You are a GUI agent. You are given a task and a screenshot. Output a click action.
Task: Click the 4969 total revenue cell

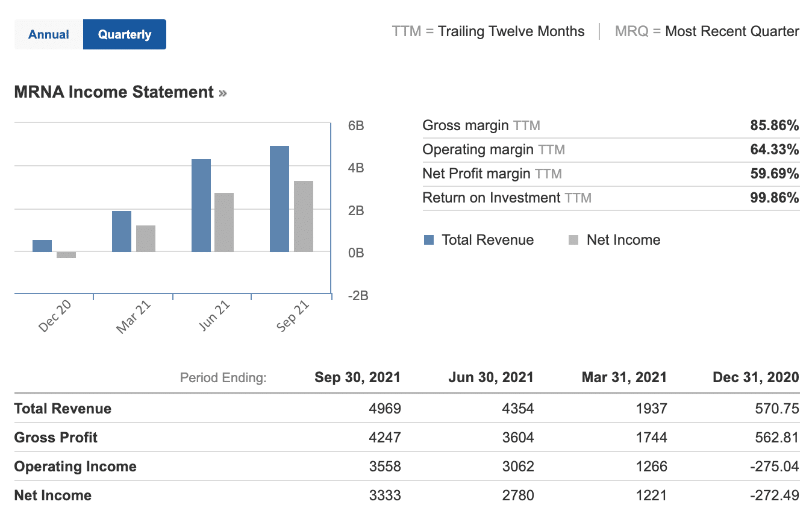(385, 409)
